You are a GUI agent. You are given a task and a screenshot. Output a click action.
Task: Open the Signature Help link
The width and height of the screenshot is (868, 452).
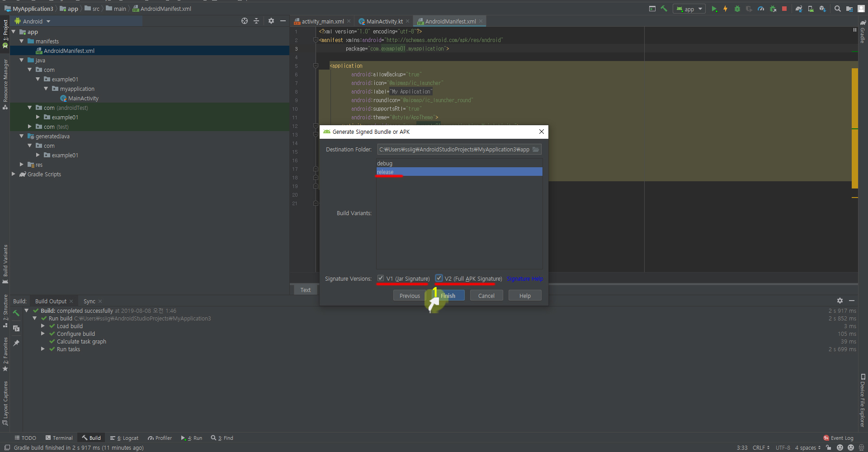click(524, 279)
